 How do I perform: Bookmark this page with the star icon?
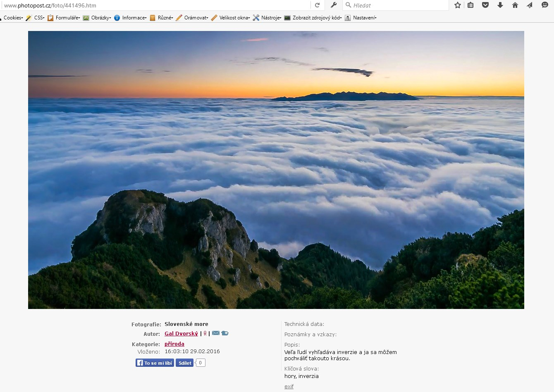coord(457,5)
